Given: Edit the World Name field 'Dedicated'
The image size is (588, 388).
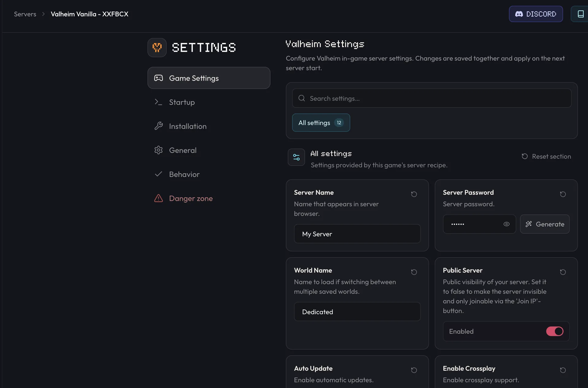Looking at the screenshot, I should pyautogui.click(x=357, y=312).
